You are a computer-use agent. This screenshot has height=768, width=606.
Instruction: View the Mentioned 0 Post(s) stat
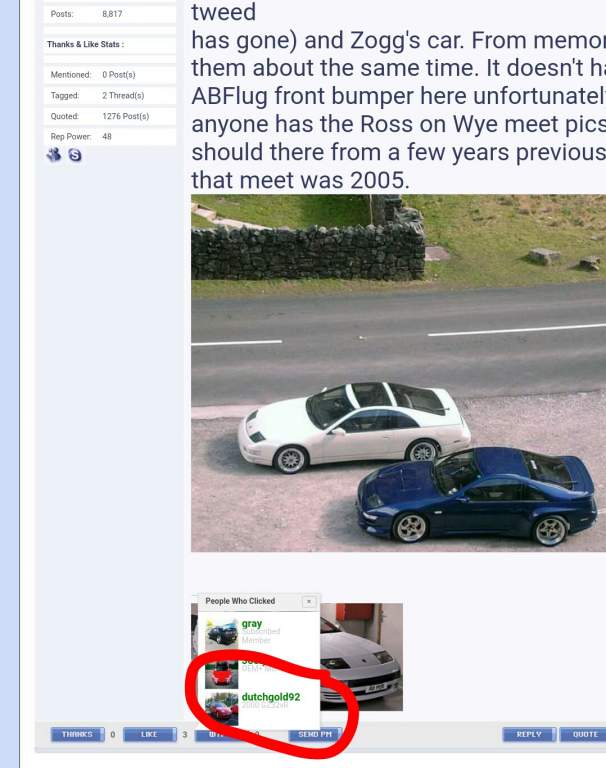click(110, 75)
